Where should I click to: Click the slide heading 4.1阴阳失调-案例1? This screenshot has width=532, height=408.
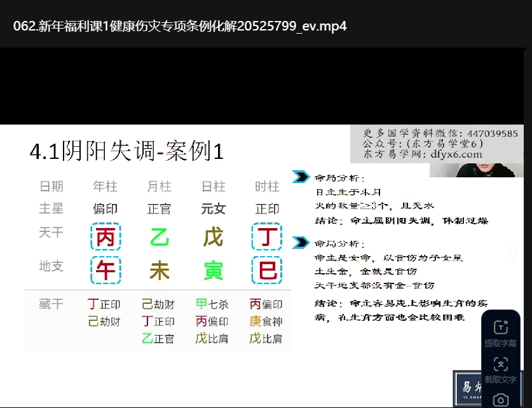[x=126, y=151]
